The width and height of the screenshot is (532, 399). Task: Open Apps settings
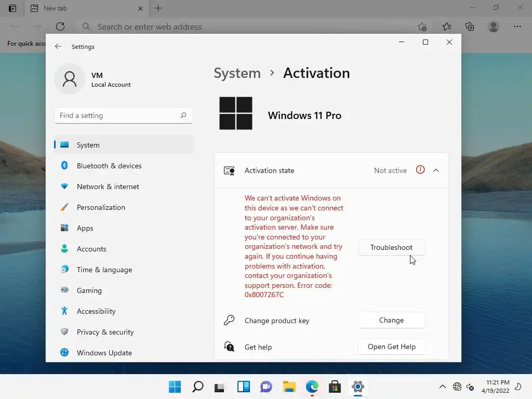[x=124, y=228]
